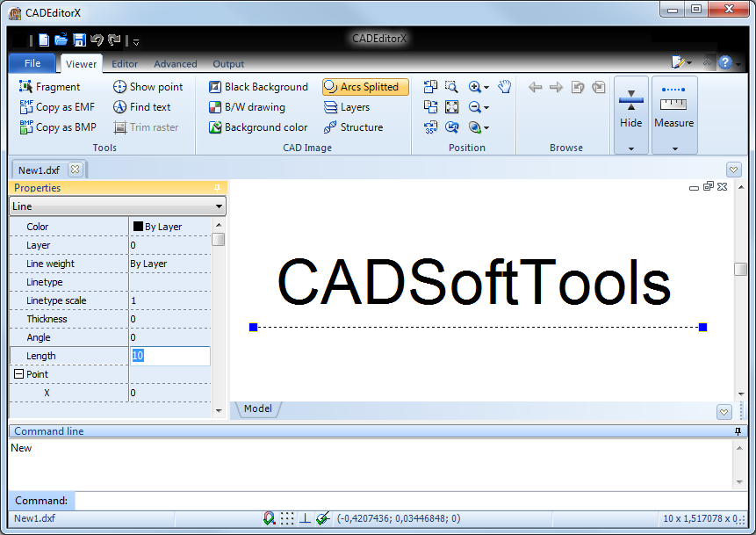Select the Model layout tab
756x535 pixels.
pos(257,408)
